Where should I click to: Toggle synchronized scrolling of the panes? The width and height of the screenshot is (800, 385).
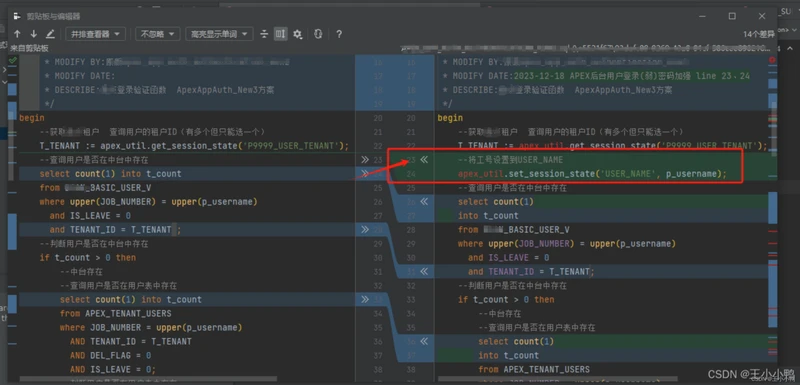point(281,34)
